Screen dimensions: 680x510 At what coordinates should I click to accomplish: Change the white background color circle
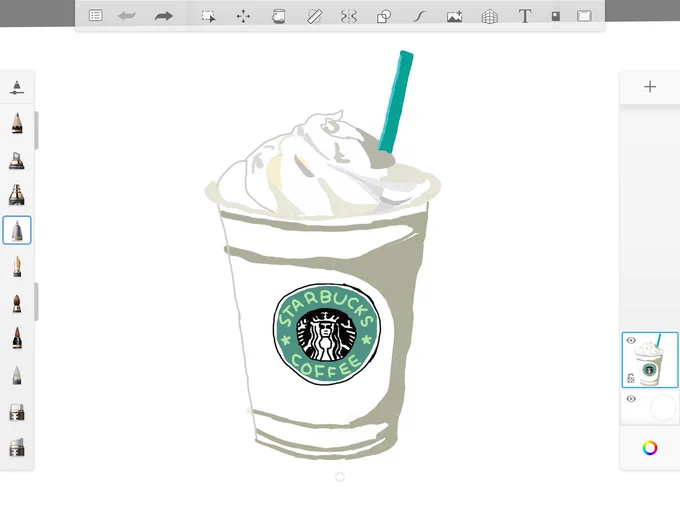click(663, 408)
